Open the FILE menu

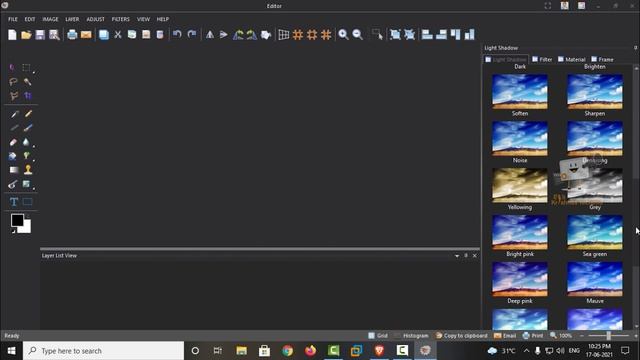coord(13,19)
